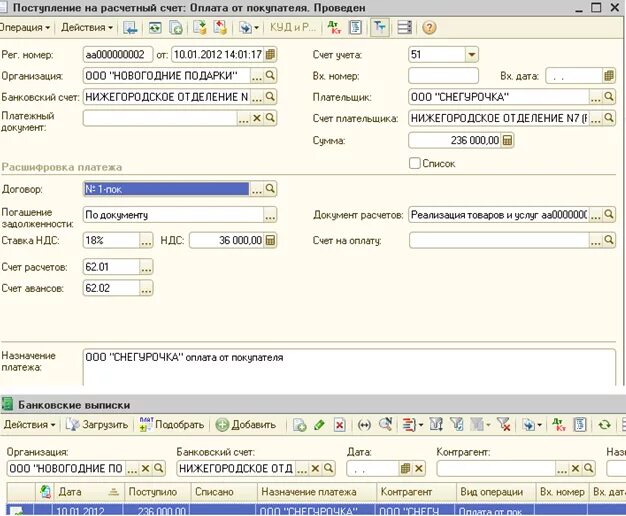
Task: Disable filter with crossed funnel icon
Action: 504,425
